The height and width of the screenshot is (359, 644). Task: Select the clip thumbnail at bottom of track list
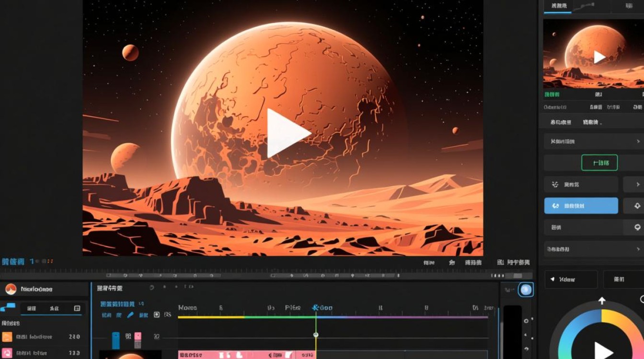(130, 355)
